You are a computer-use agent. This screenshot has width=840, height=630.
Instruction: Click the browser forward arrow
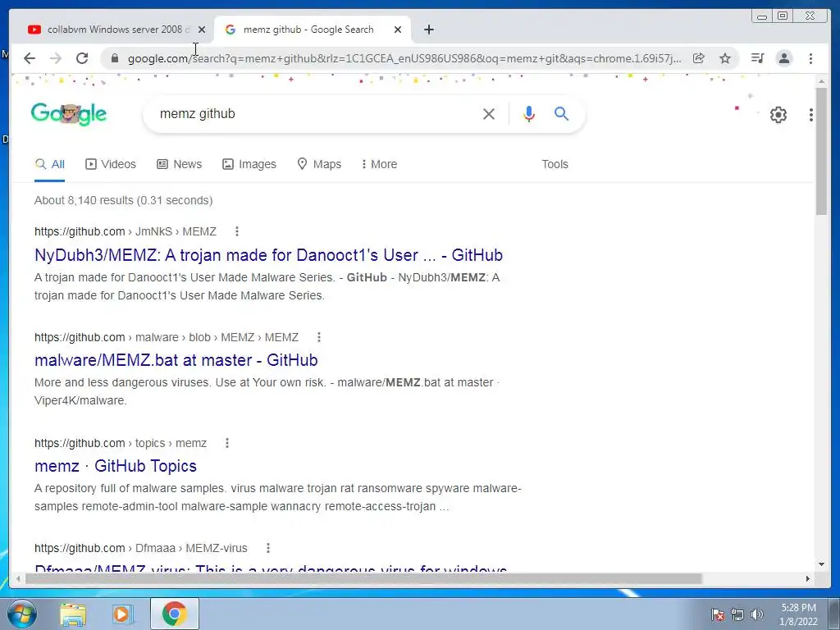(x=56, y=58)
